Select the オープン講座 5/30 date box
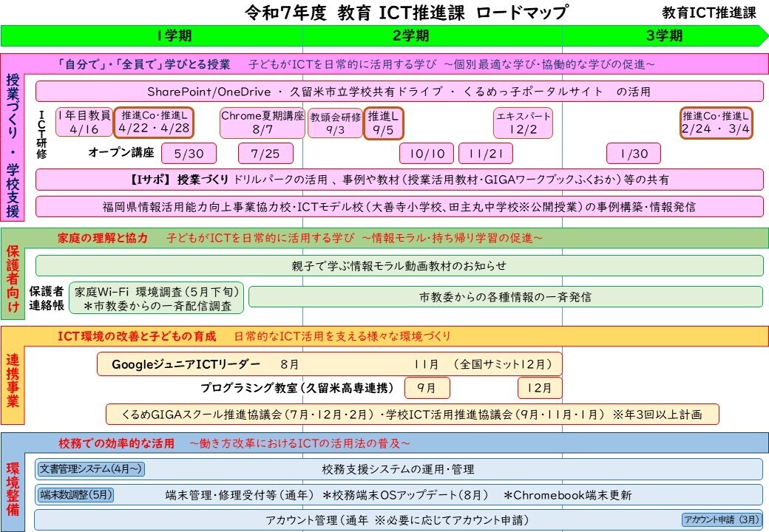This screenshot has height=532, width=769. point(189,154)
